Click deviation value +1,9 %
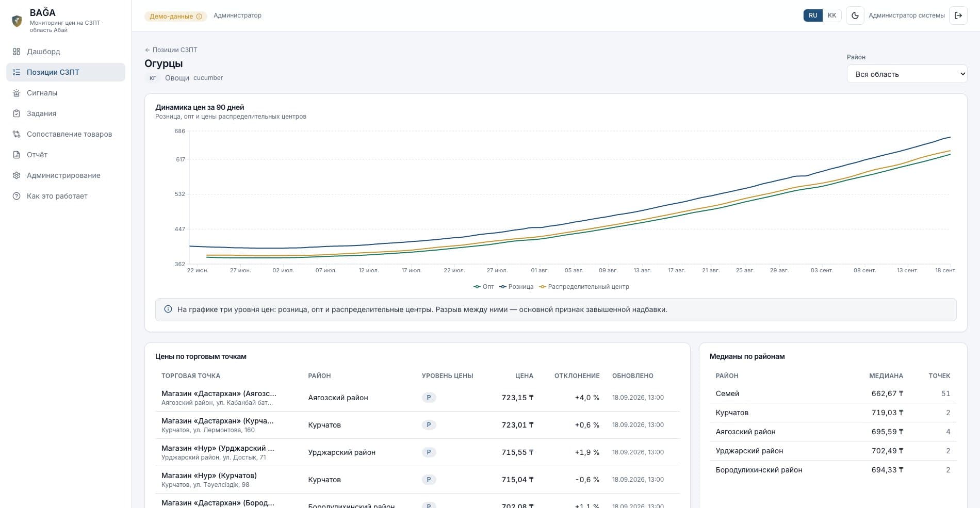980x508 pixels. [587, 452]
